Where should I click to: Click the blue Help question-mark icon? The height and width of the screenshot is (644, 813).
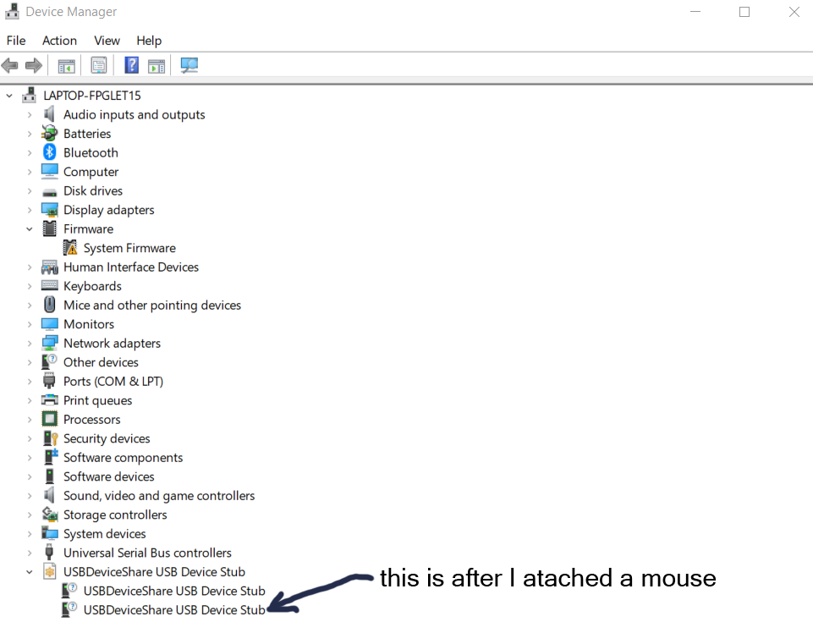[132, 65]
